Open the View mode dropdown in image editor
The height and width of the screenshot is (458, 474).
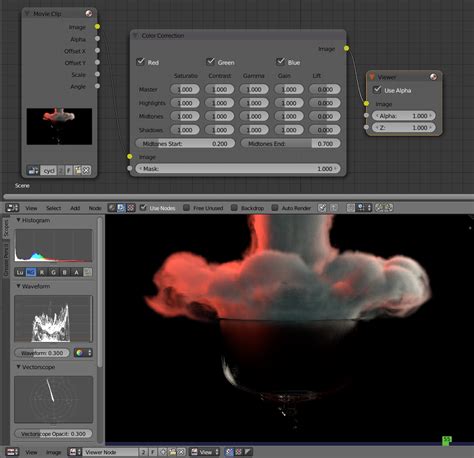(x=205, y=452)
